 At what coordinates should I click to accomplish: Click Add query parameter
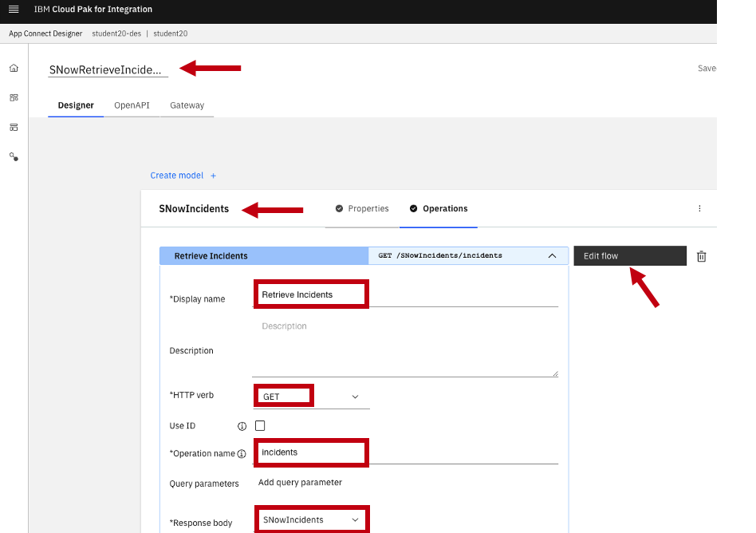click(x=300, y=483)
